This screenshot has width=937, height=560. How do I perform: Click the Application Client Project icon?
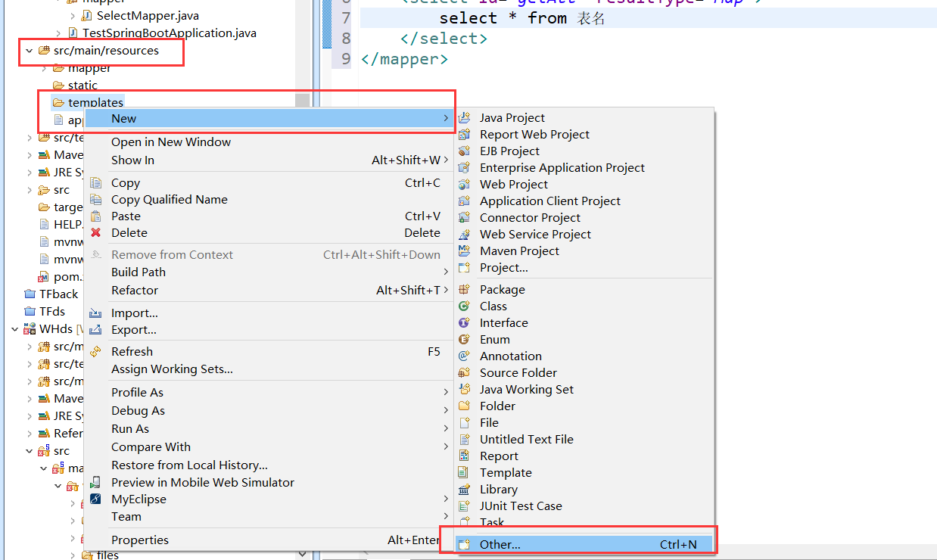(465, 201)
